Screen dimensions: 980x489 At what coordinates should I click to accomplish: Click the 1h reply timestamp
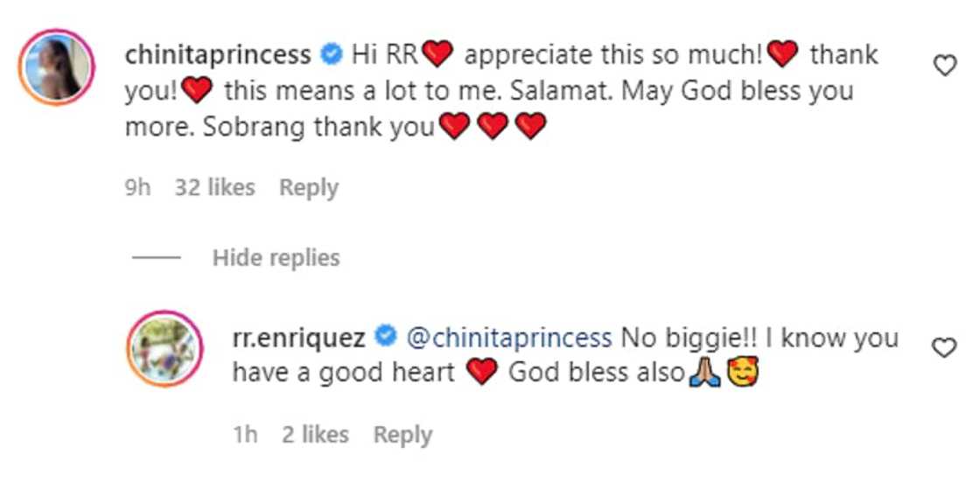pyautogui.click(x=246, y=435)
